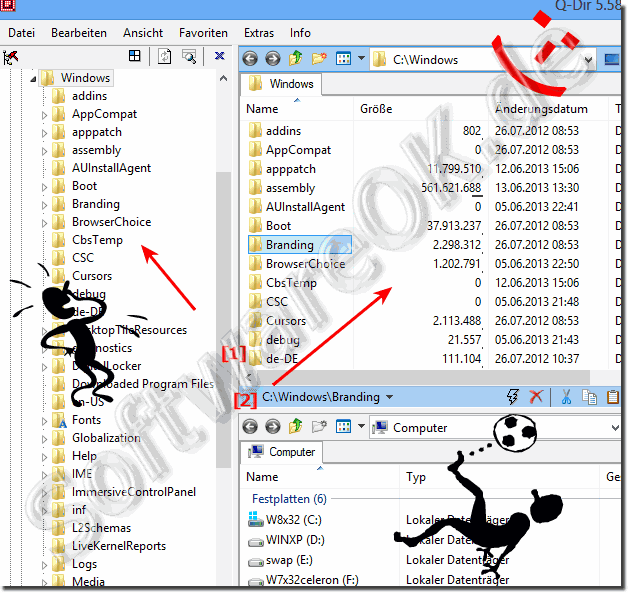Sort the upper pane by Größe column

(x=421, y=109)
